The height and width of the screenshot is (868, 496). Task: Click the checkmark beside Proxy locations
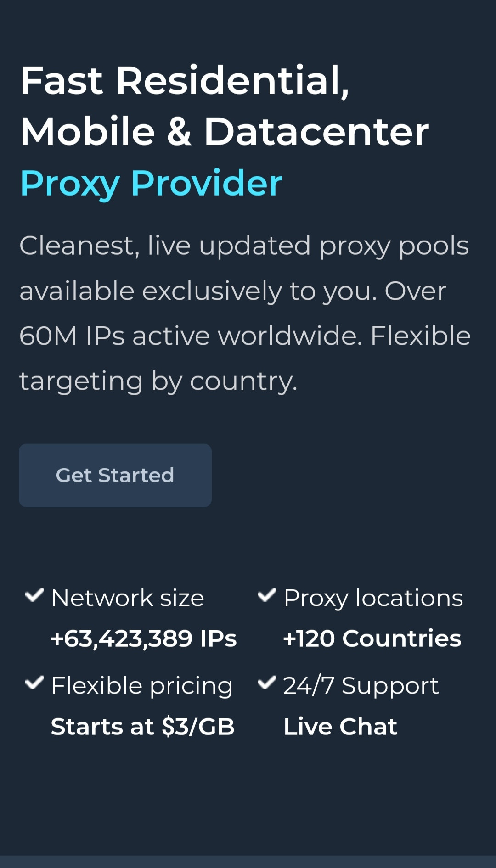point(267,595)
